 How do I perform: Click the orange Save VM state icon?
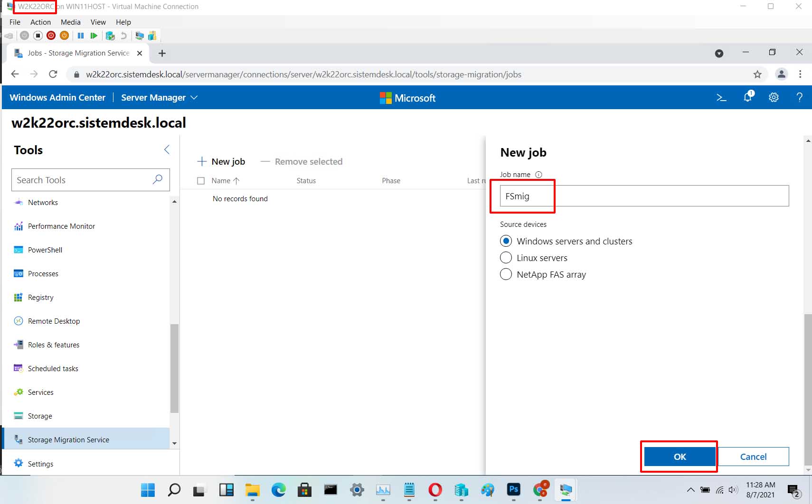(65, 36)
